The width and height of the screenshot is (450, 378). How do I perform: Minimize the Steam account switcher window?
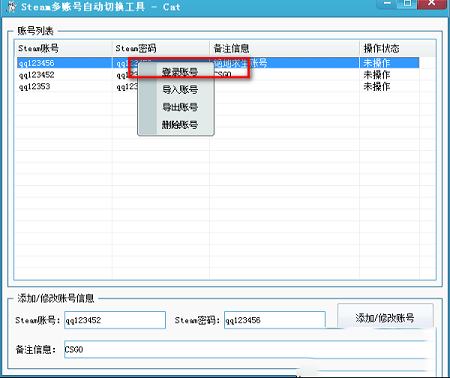coord(387,3)
